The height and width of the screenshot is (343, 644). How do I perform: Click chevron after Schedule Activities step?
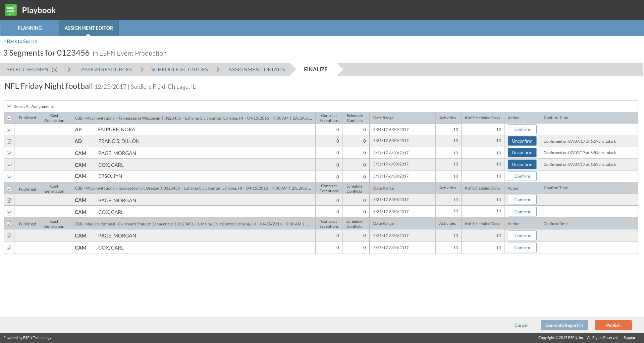[218, 69]
